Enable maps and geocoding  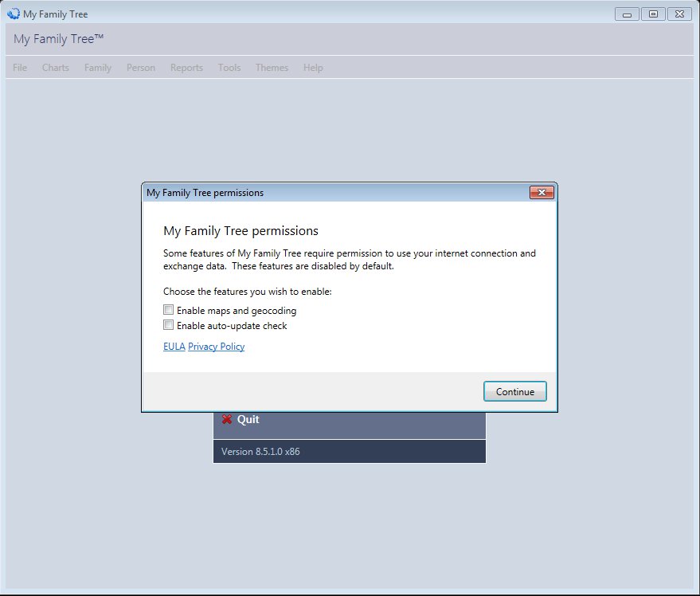click(168, 310)
